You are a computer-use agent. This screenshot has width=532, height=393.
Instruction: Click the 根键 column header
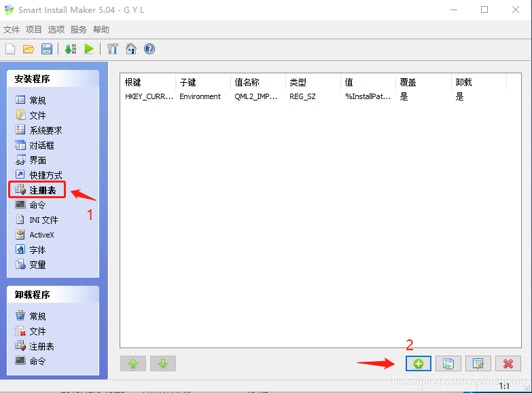tap(148, 82)
